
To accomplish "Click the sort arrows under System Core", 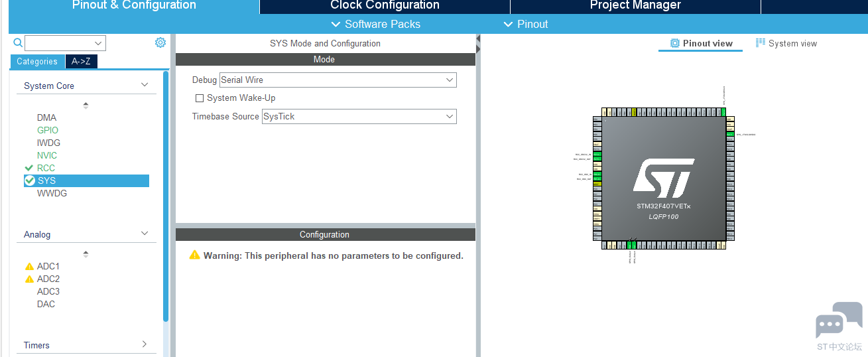I will coord(86,105).
